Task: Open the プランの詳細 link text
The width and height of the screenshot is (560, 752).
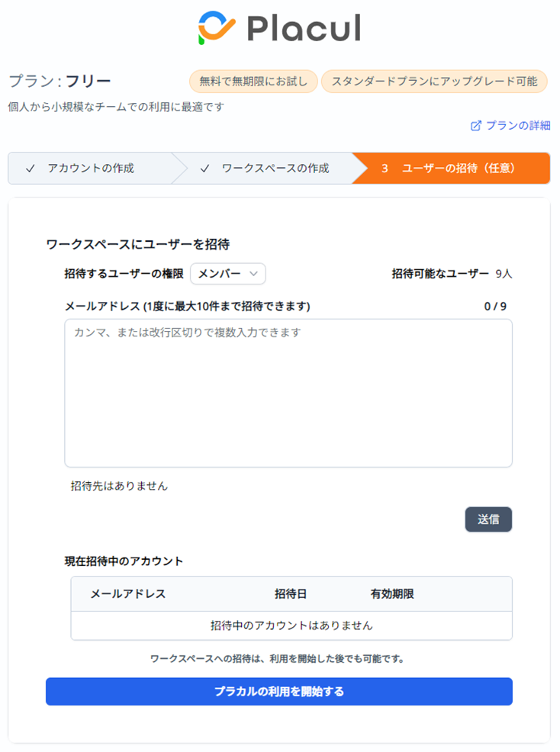Action: pos(517,126)
